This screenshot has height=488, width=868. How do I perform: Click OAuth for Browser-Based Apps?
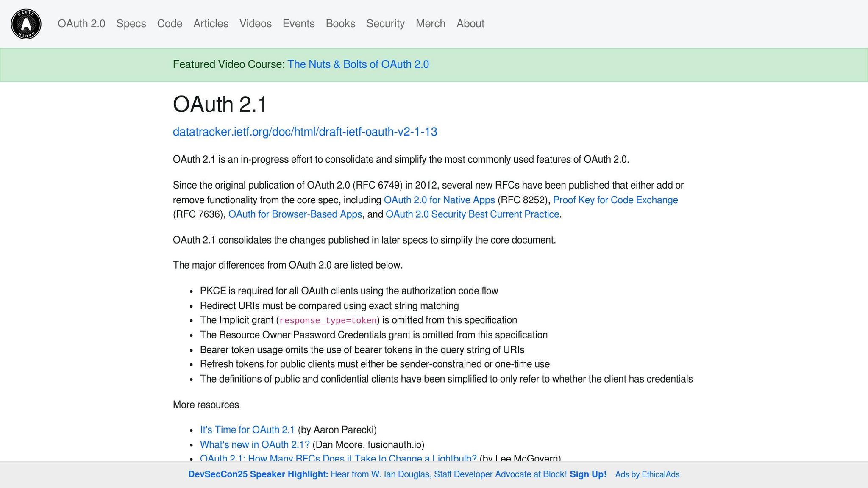295,214
